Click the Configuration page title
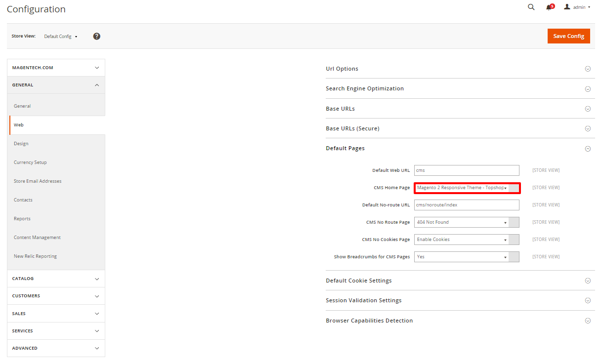 [x=36, y=9]
